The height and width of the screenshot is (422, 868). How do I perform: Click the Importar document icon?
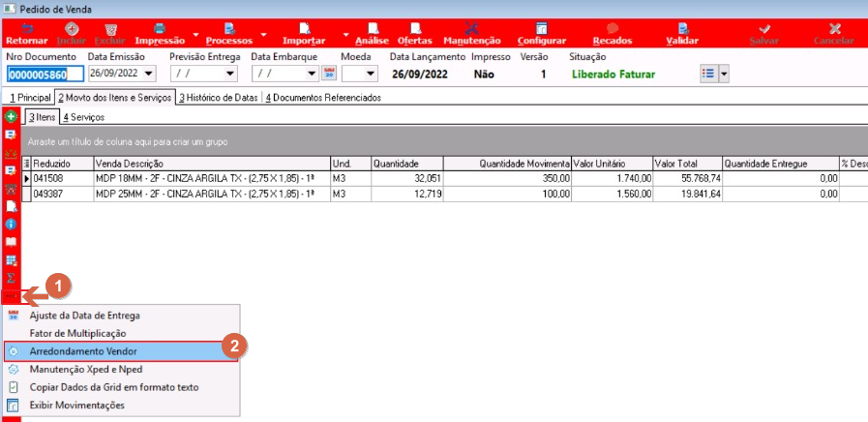pyautogui.click(x=304, y=28)
